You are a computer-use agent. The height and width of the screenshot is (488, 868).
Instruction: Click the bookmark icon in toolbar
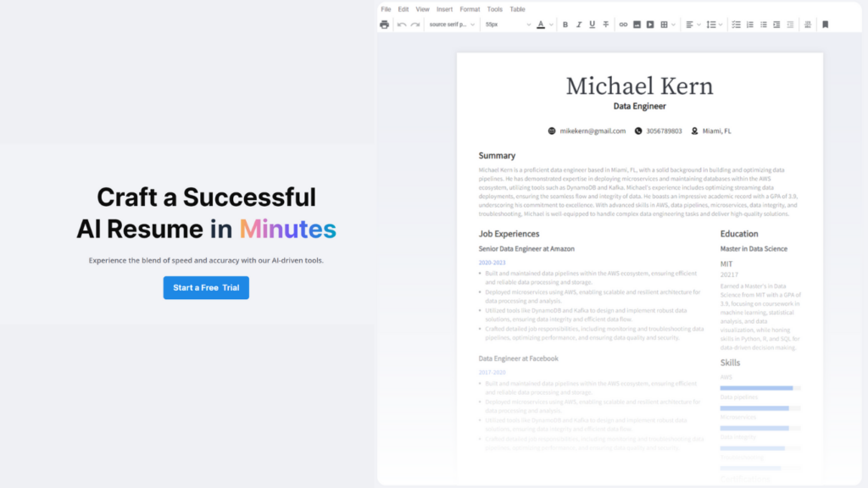(826, 25)
